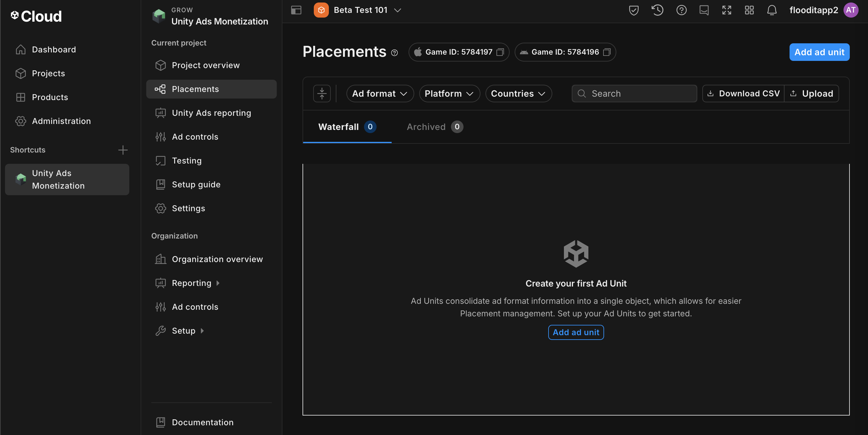
Task: Toggle the sidebar panel layout icon
Action: 296,10
